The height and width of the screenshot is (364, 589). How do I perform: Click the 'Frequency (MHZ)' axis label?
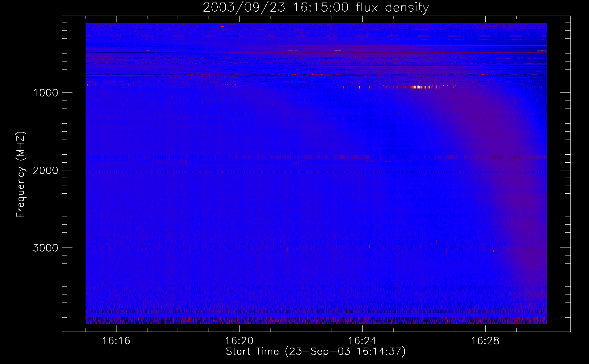(x=21, y=175)
